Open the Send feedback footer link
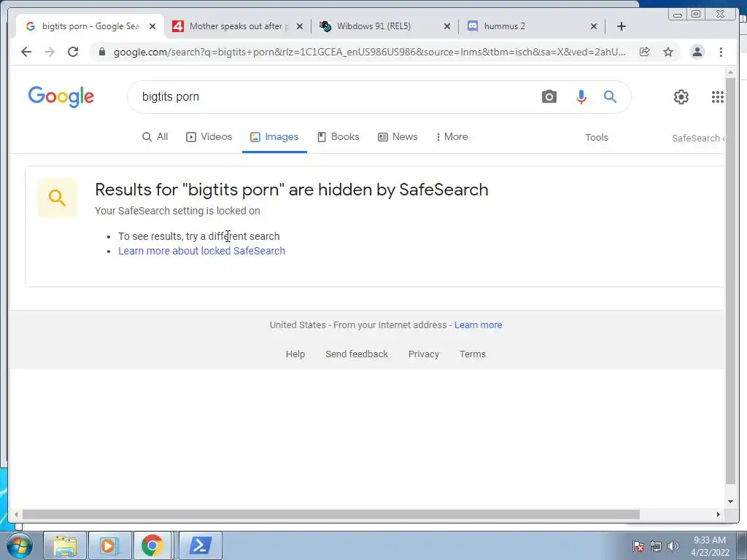 (x=357, y=354)
